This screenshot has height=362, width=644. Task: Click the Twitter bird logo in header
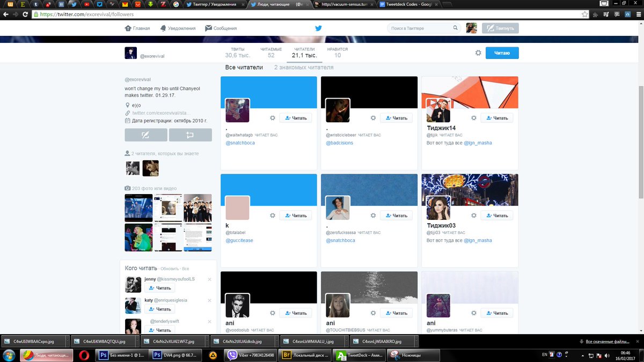pyautogui.click(x=318, y=28)
